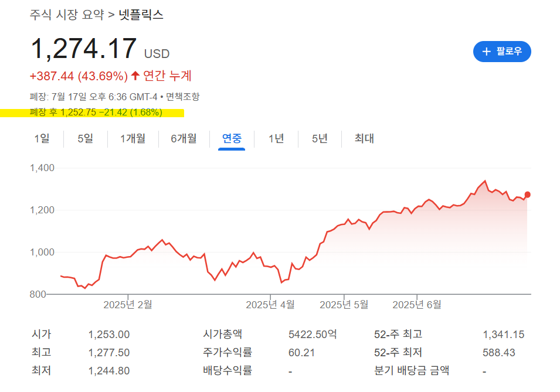The image size is (560, 392).
Task: Select the 5일 time range tab
Action: 86,138
